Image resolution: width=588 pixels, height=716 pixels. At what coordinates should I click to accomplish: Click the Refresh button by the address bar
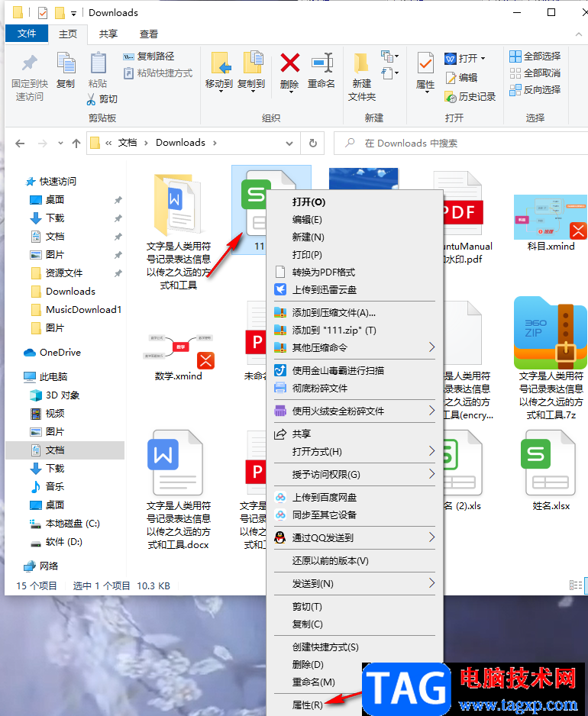(313, 144)
